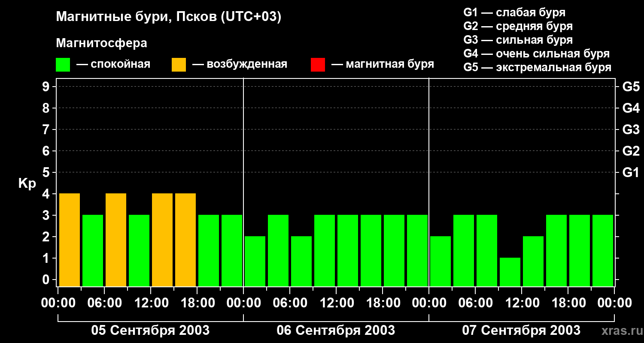Click the green 'спокойная' legend swatch

point(63,65)
